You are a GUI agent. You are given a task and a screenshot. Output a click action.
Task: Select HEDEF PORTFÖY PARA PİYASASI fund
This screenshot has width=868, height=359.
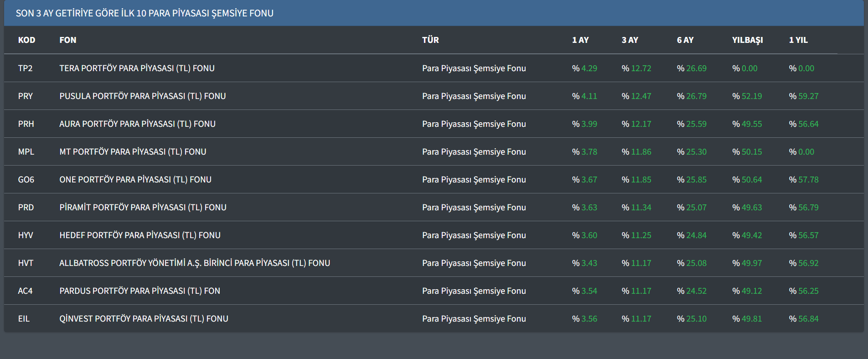pyautogui.click(x=139, y=235)
